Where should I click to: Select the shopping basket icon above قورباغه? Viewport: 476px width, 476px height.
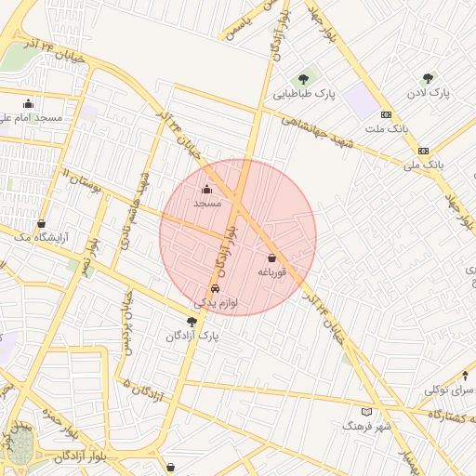tap(271, 258)
